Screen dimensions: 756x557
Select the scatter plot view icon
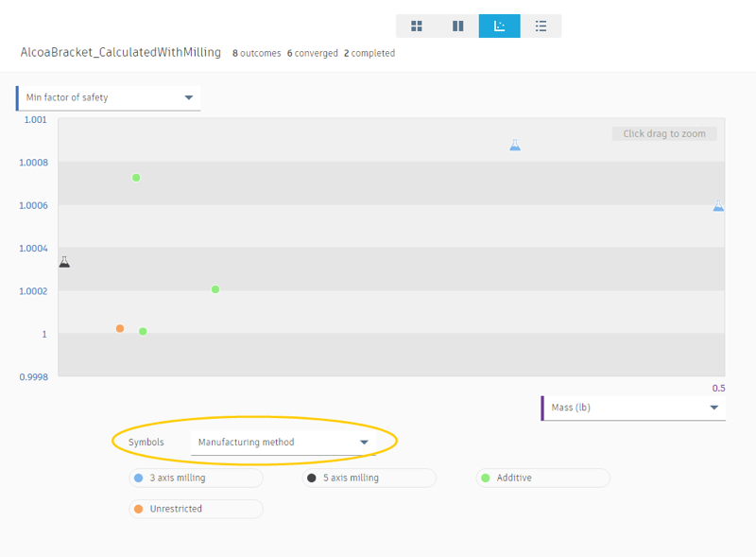pos(499,26)
